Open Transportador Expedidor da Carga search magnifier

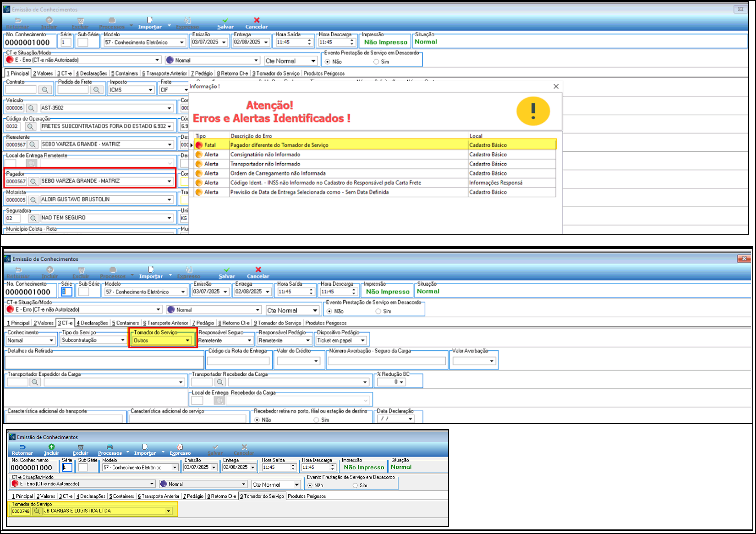pos(35,382)
